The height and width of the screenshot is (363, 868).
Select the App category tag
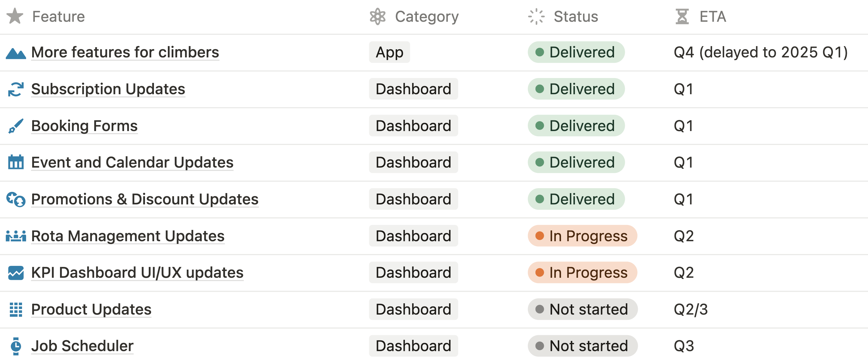(x=389, y=52)
